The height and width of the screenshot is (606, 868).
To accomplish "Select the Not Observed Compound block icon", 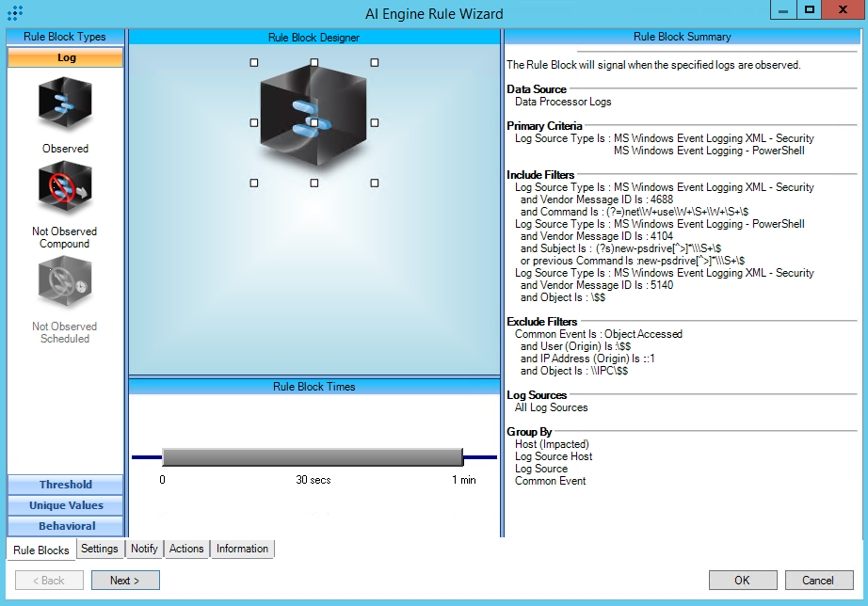I will point(65,187).
